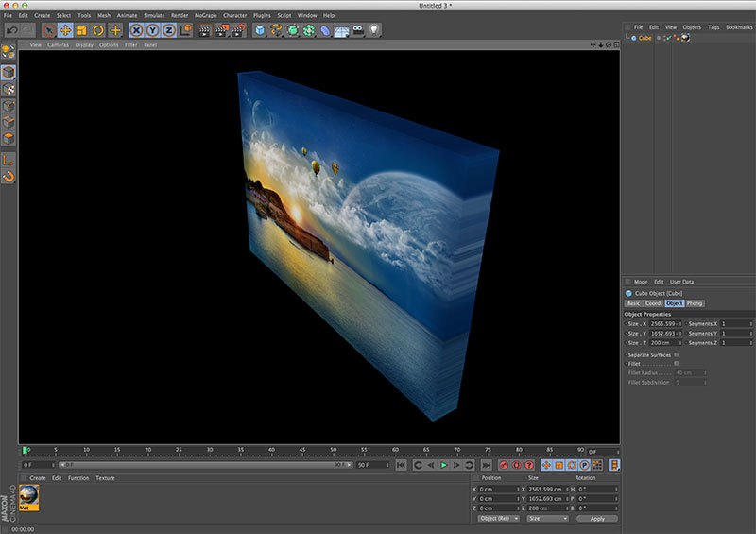This screenshot has height=534, width=756.
Task: Click Render to Picture Viewer icon
Action: tap(222, 30)
